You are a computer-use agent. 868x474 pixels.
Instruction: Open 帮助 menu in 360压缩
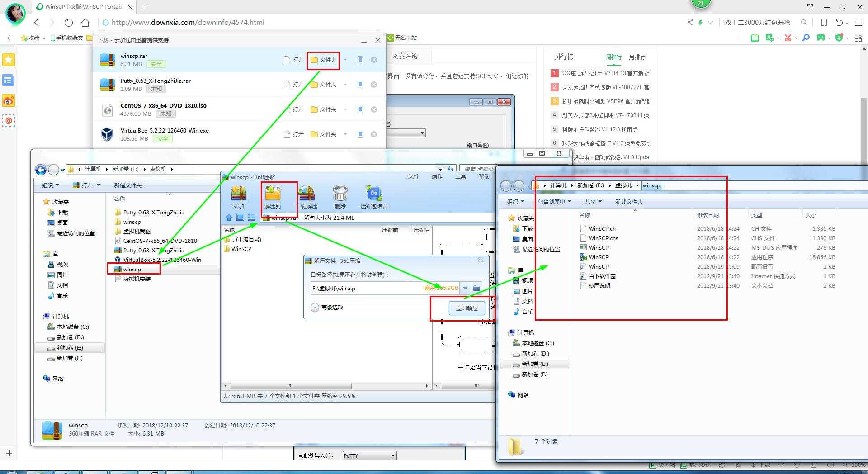[x=484, y=176]
